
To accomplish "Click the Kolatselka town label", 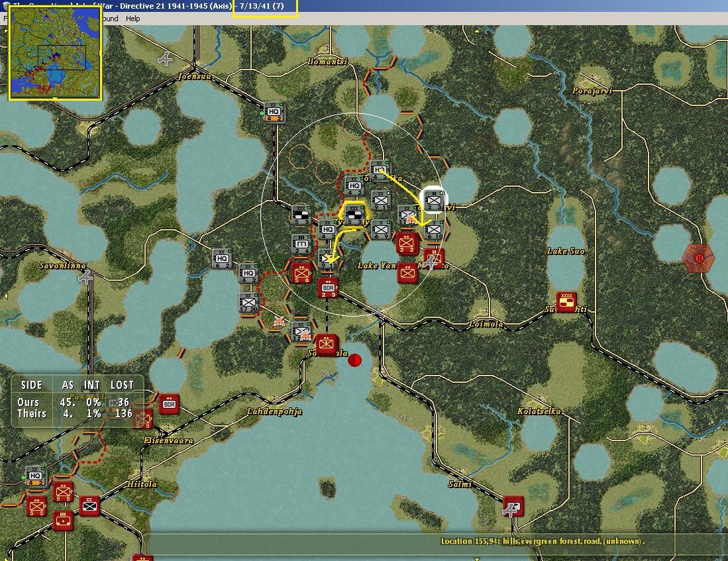I will point(539,411).
